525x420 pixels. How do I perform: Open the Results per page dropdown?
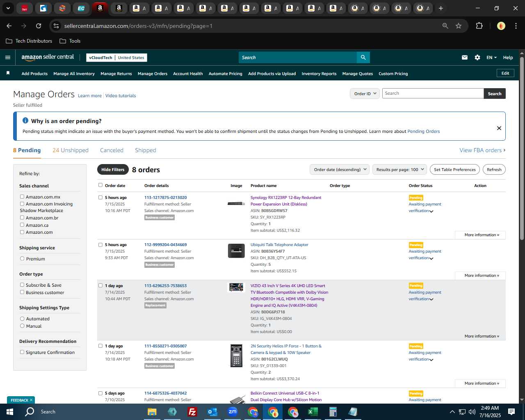tap(399, 169)
